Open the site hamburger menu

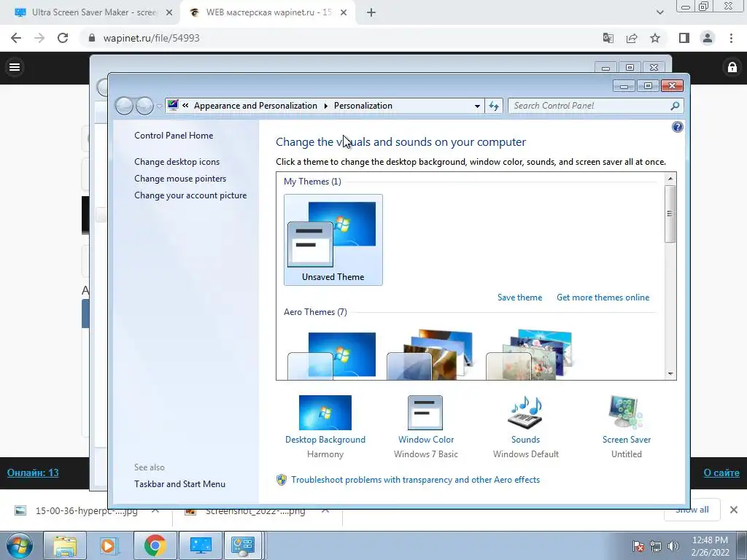pos(15,67)
